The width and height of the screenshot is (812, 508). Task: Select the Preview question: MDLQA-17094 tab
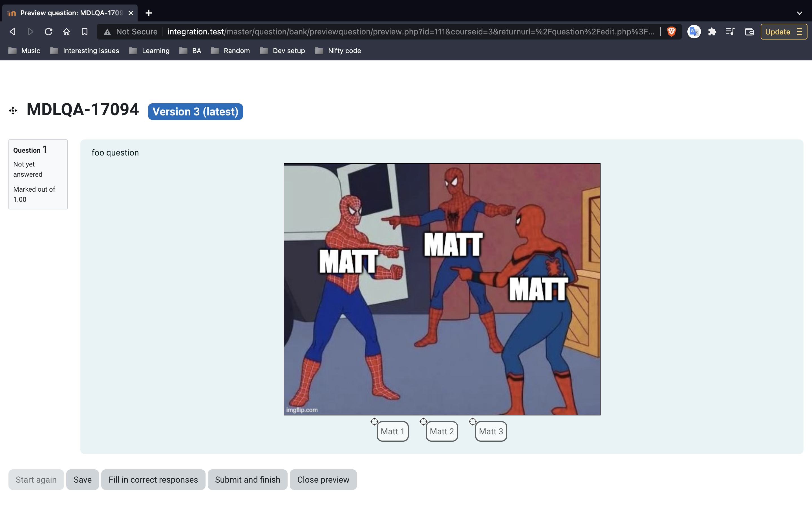[70, 13]
